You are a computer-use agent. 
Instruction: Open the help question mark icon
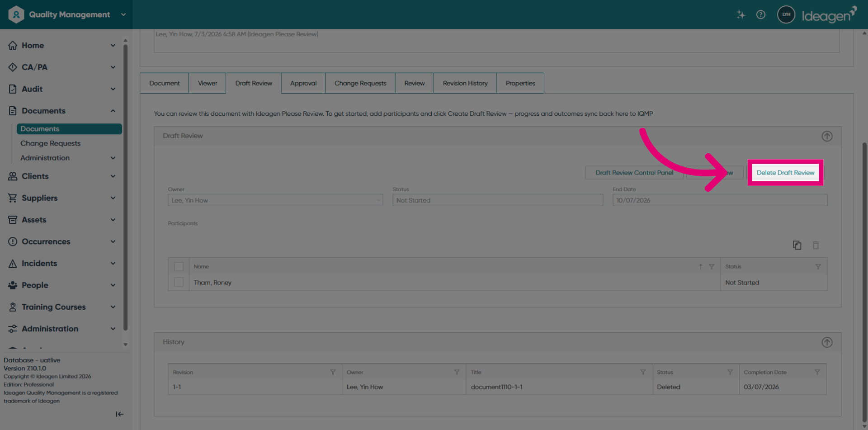(761, 14)
